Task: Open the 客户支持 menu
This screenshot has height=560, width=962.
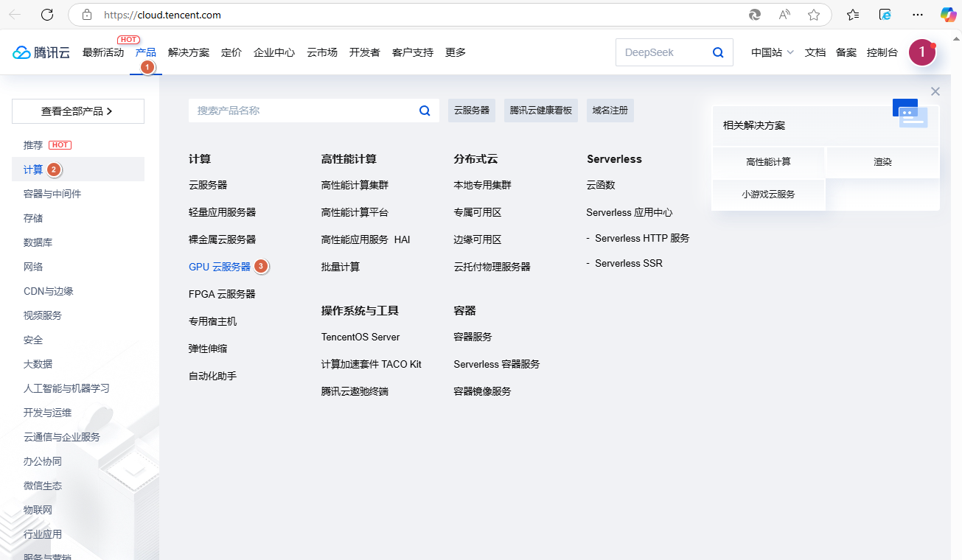Action: point(413,52)
